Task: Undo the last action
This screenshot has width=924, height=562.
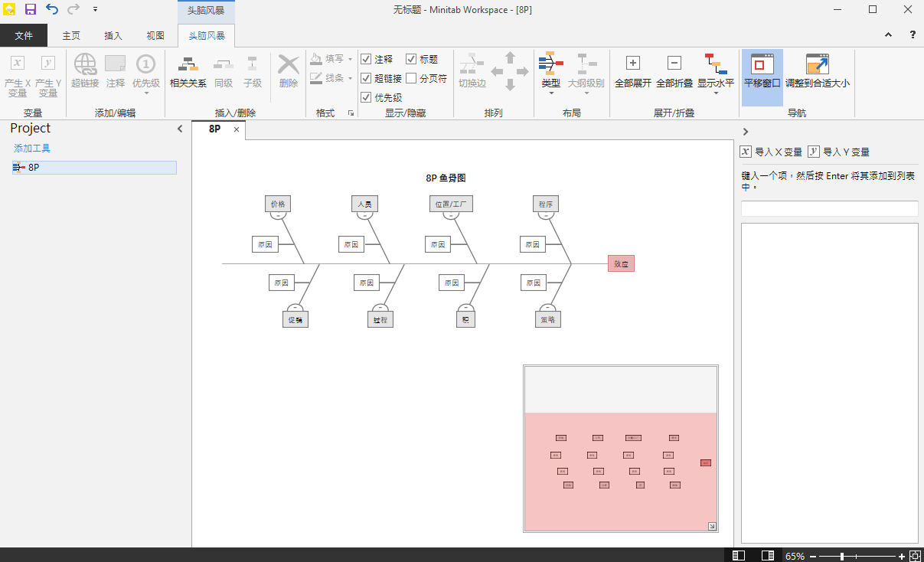Action: pyautogui.click(x=52, y=9)
